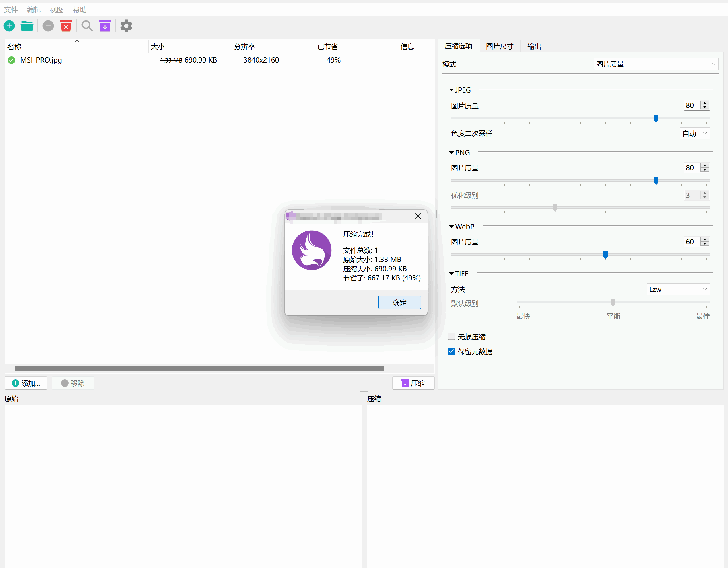
Task: Click the gray remove item toolbar icon
Action: point(48,26)
